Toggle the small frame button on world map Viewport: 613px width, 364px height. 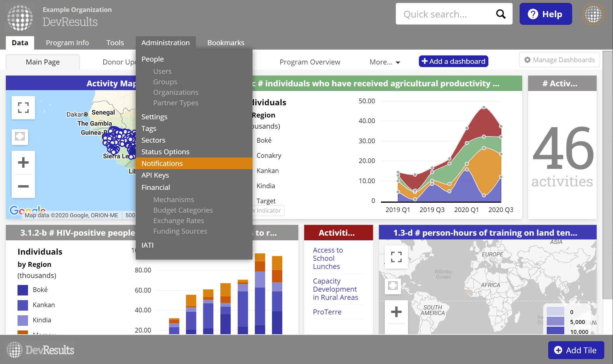tap(393, 286)
